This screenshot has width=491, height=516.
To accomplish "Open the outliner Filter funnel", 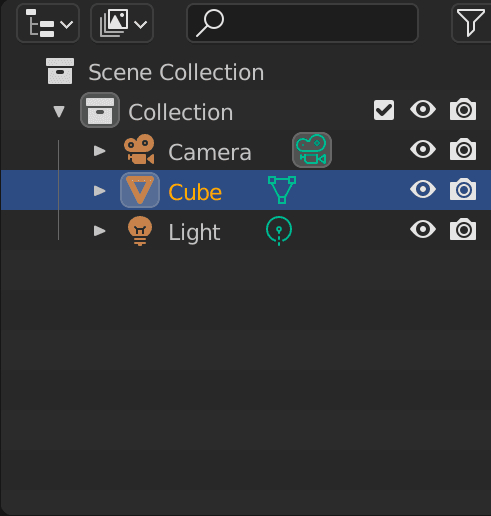I will [471, 23].
